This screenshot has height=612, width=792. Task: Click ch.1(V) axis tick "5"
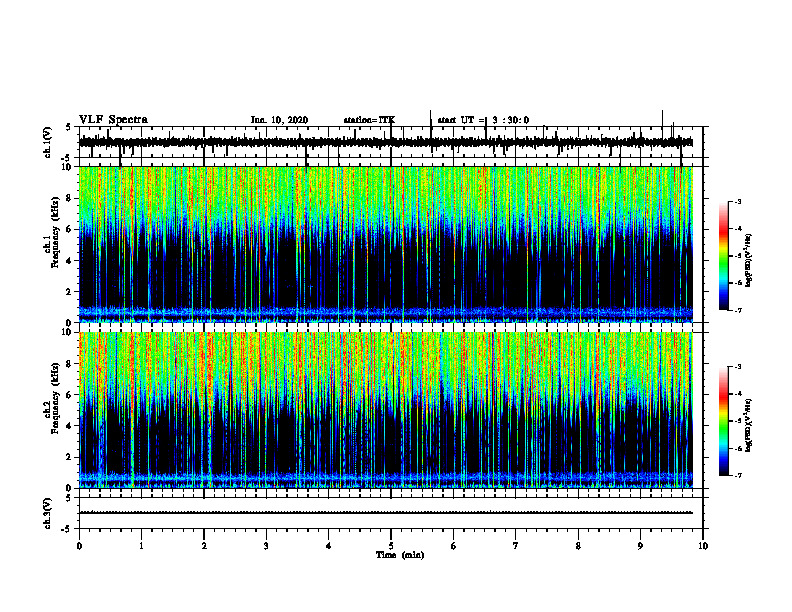tap(68, 128)
